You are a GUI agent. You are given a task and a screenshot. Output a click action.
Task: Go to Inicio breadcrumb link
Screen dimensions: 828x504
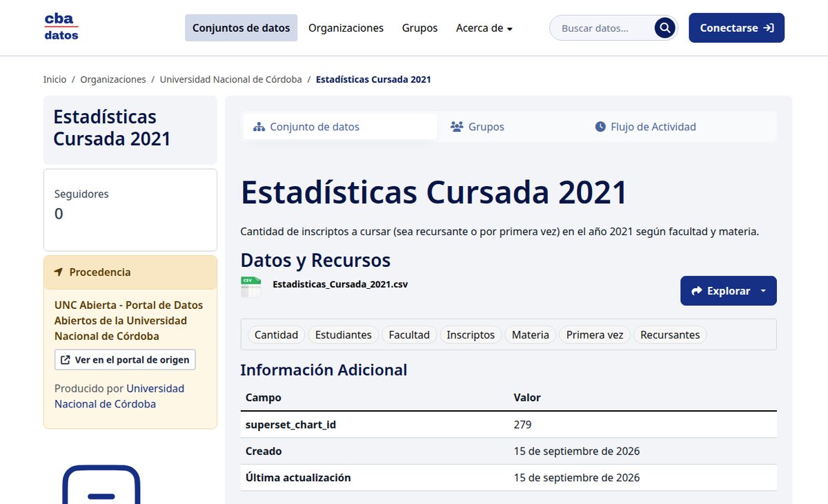click(55, 79)
